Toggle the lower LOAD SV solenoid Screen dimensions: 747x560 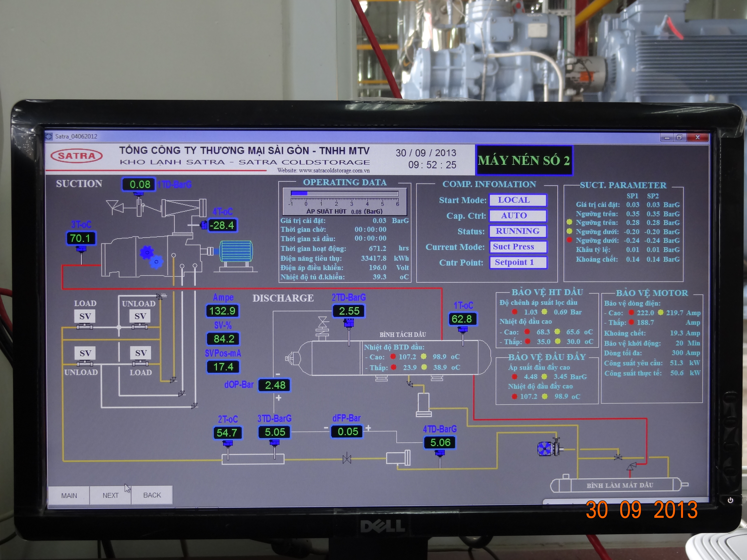coord(140,353)
